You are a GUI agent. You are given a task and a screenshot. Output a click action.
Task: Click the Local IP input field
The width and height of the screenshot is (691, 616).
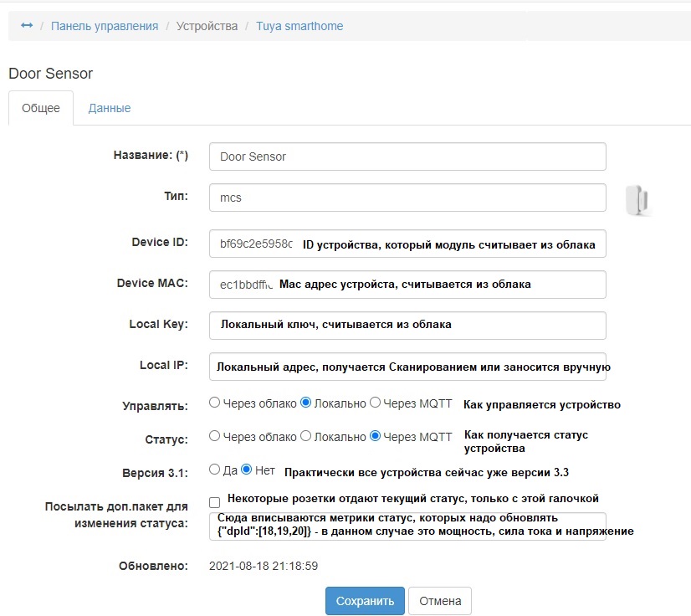[407, 367]
